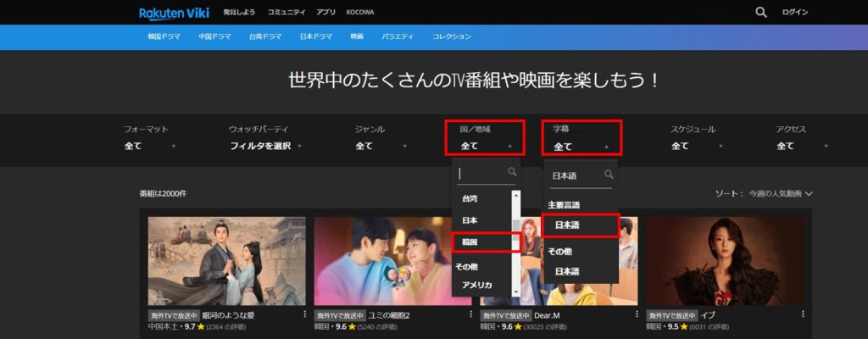
Task: Open the アプリ menu item
Action: (x=325, y=12)
